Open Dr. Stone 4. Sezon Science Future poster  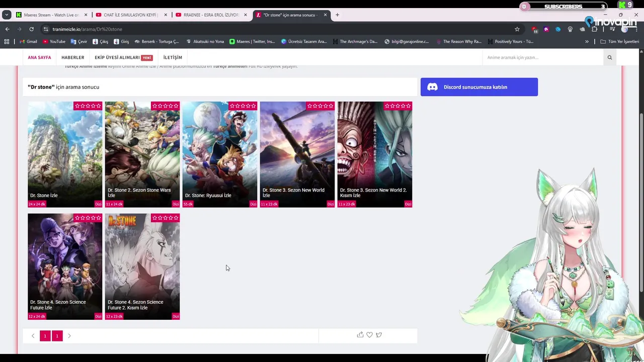(x=65, y=266)
